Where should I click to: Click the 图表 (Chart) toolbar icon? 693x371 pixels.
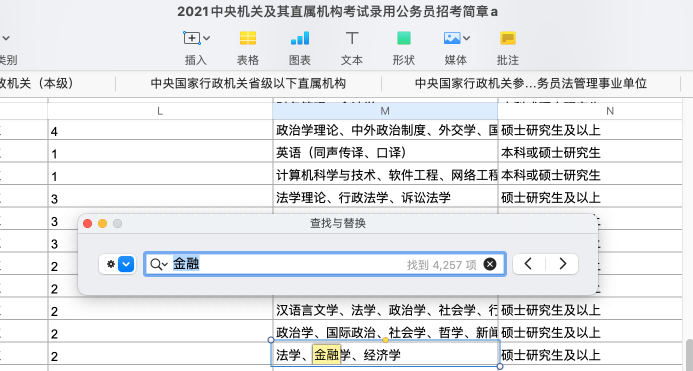[x=300, y=38]
